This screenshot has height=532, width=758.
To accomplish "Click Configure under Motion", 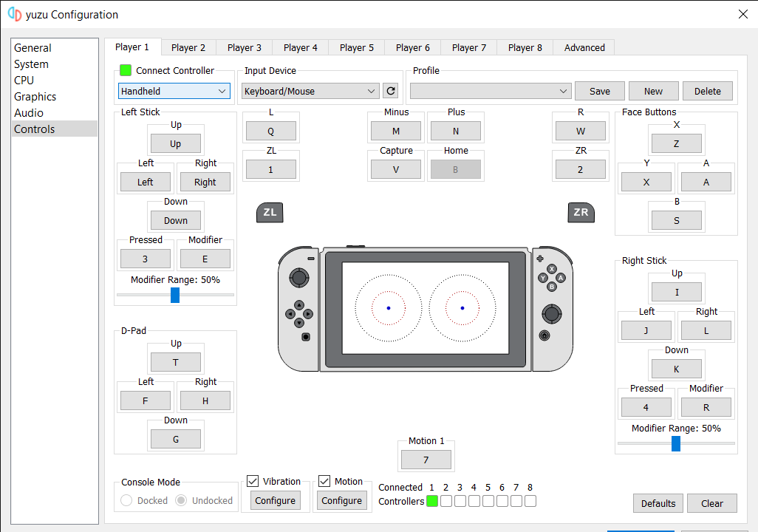I will [342, 500].
